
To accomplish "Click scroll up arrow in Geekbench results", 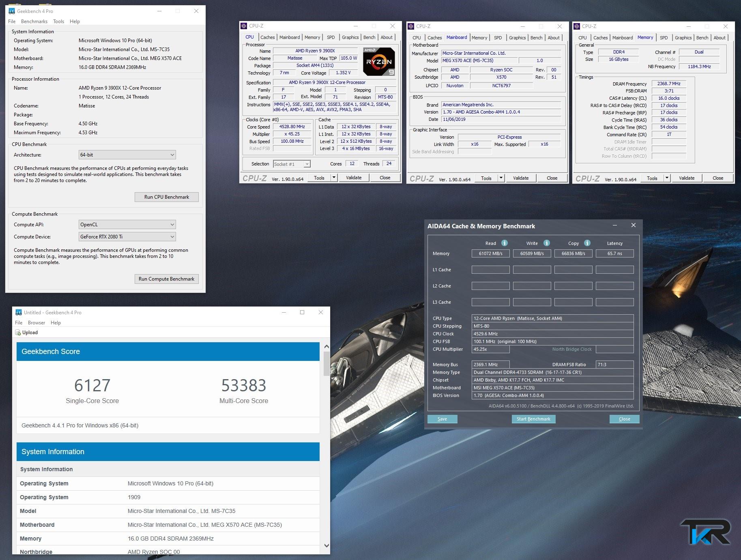I will [326, 347].
